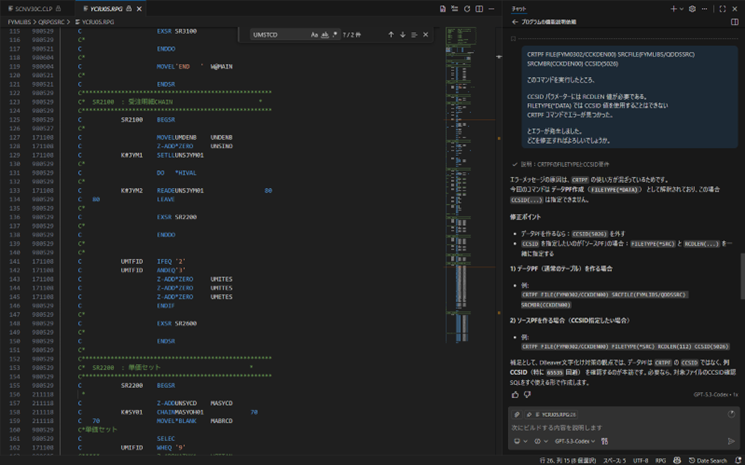This screenshot has width=745, height=465.
Task: Click Date Search in the status bar
Action: [x=708, y=460]
